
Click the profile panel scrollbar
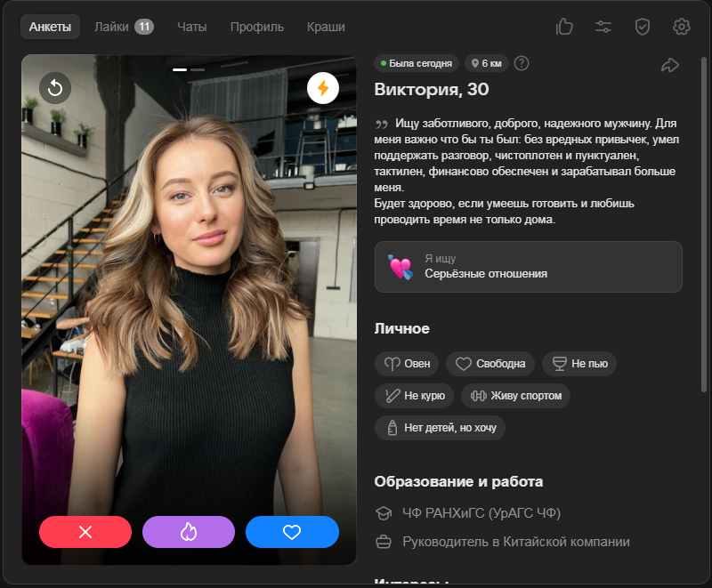[x=703, y=224]
